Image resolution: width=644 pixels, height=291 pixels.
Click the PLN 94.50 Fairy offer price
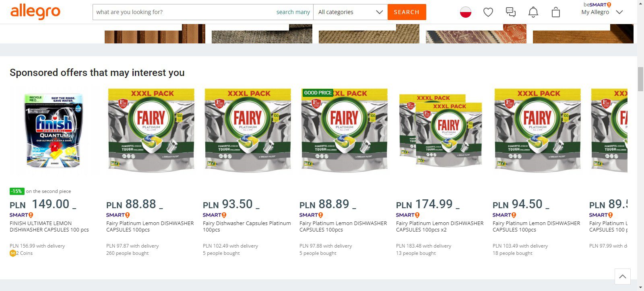pyautogui.click(x=521, y=204)
